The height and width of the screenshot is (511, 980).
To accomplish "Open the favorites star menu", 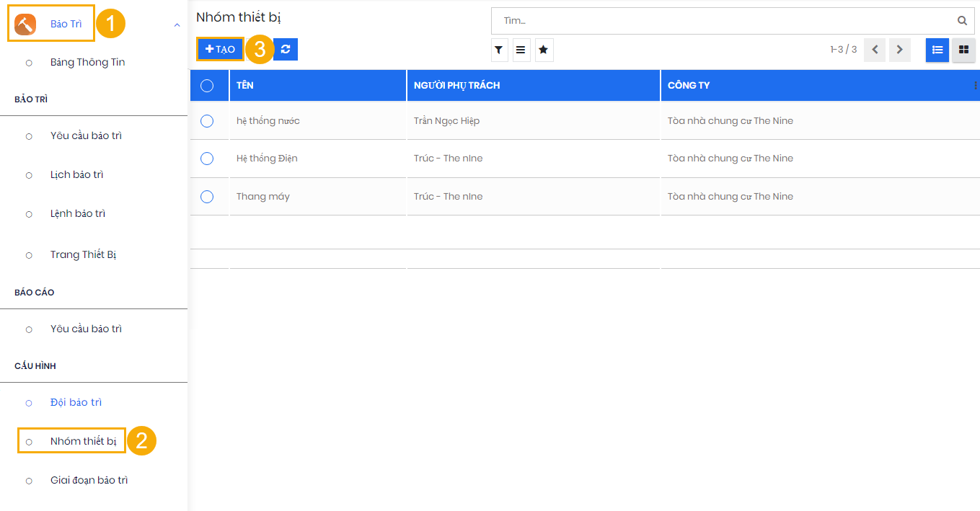I will [544, 50].
